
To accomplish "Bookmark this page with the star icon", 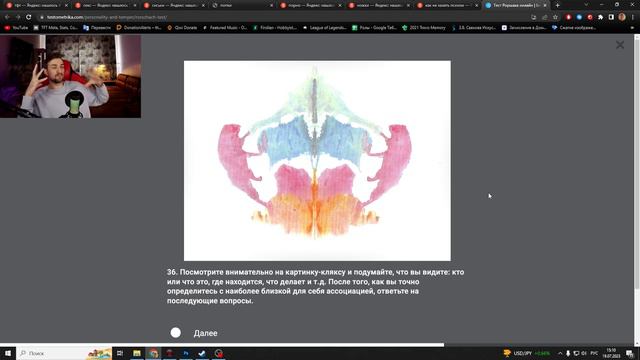I will click(x=555, y=17).
